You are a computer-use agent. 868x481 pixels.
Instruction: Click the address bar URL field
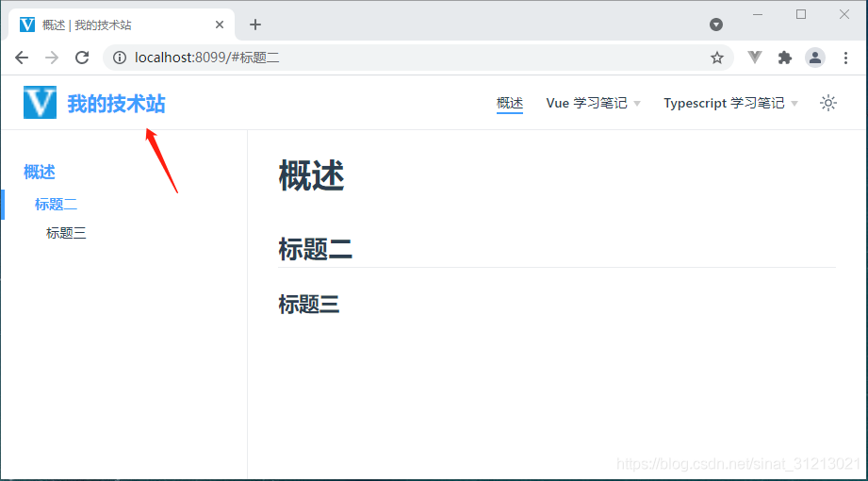point(415,58)
